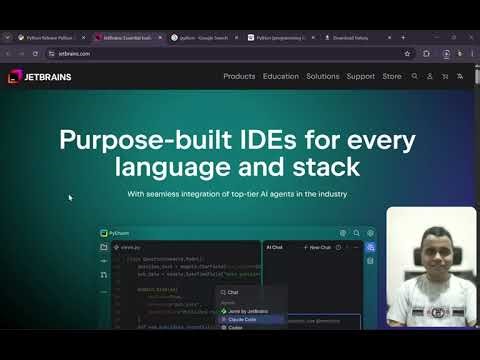View site information icon in address bar
The image size is (480, 360).
pos(51,53)
